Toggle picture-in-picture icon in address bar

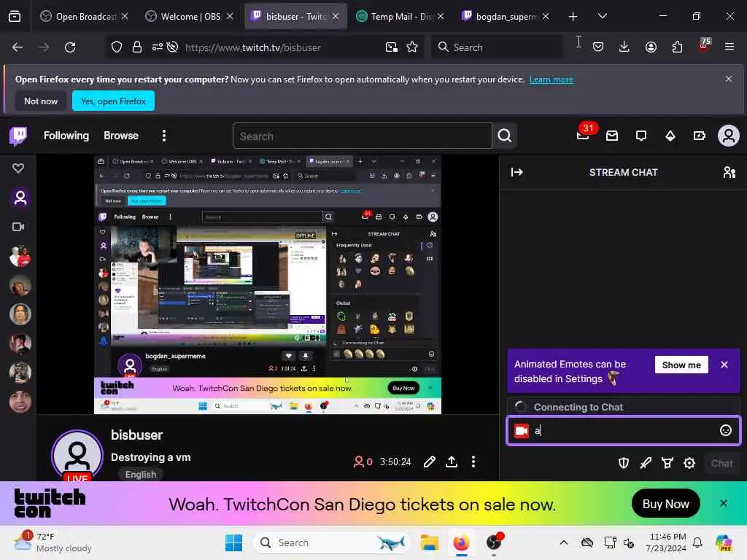(392, 47)
